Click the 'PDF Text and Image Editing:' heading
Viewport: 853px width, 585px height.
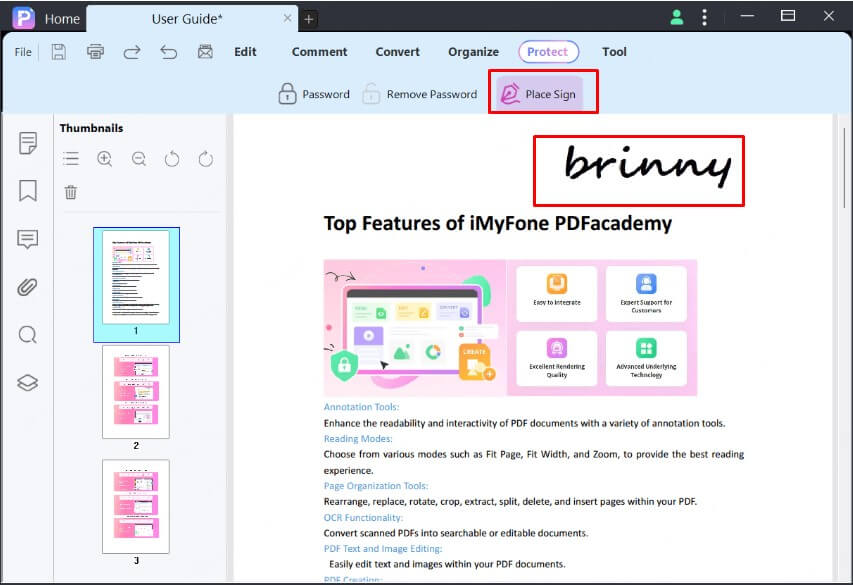coord(383,549)
